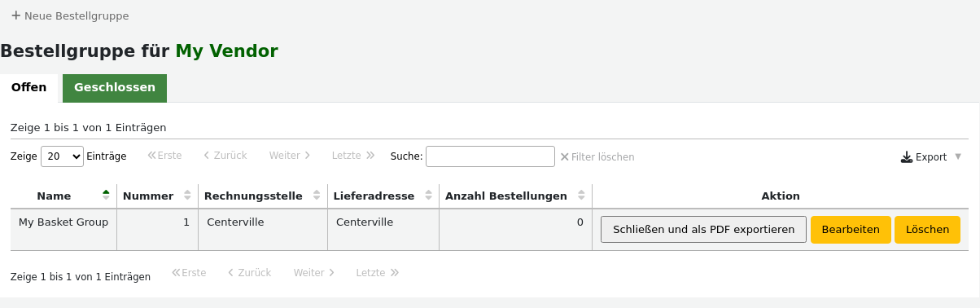Sort by Rechnungsstelle column arrows
This screenshot has height=308, width=980.
pyautogui.click(x=316, y=196)
